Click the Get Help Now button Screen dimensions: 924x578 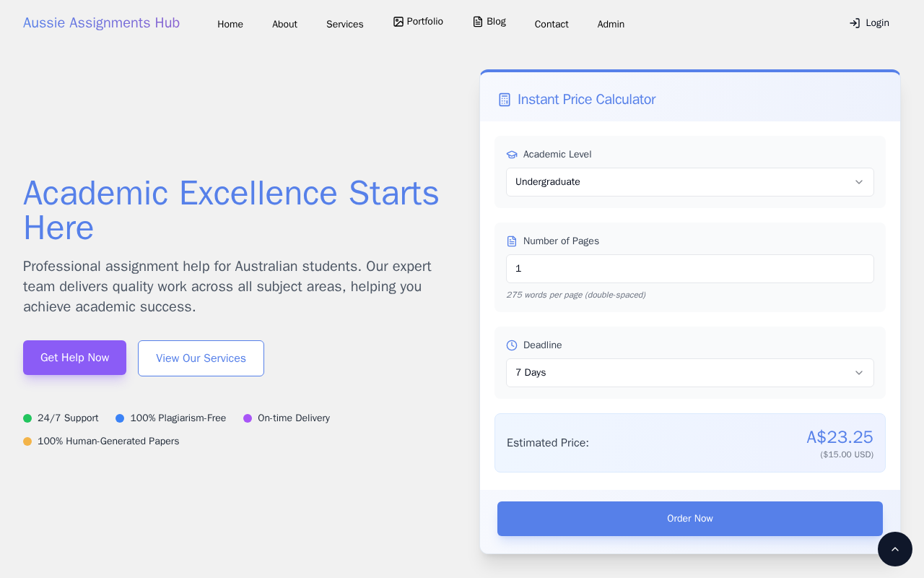pyautogui.click(x=74, y=358)
